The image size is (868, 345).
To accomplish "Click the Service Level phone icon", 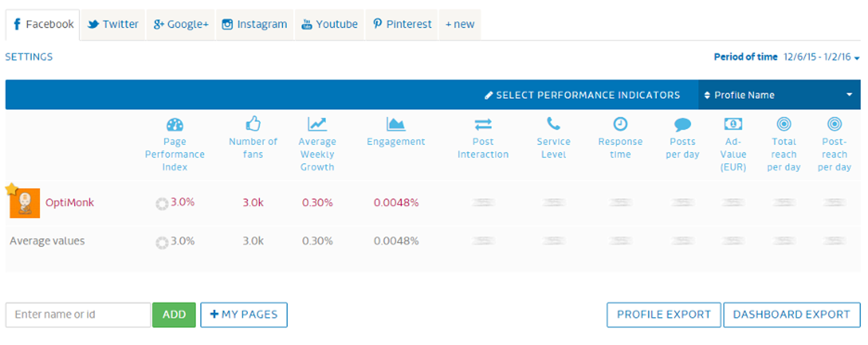I will [x=554, y=124].
